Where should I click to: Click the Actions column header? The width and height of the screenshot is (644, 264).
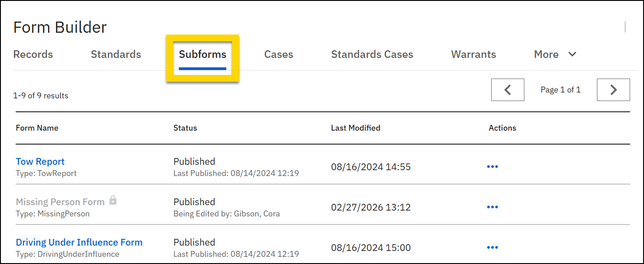pyautogui.click(x=502, y=128)
